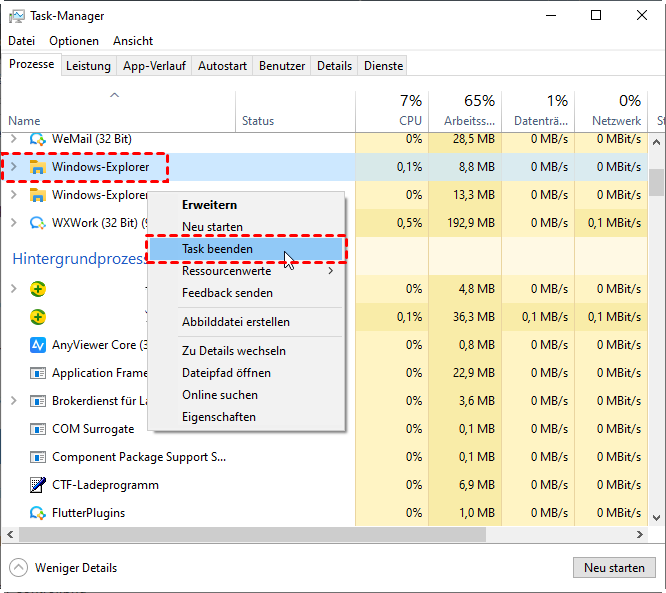Click the Application Frame Host icon
This screenshot has height=593, width=666.
coord(37,373)
